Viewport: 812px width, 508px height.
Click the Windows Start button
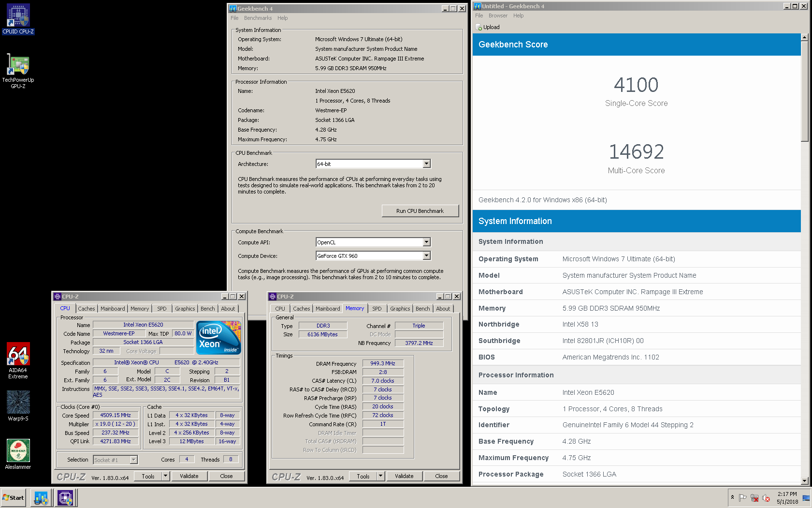point(14,498)
